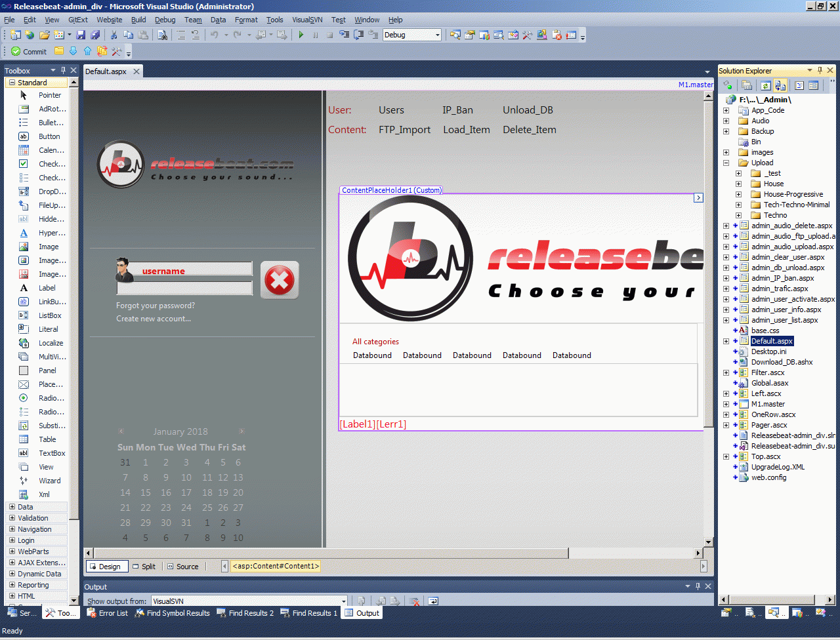Click the Nest Related Files icon
The image size is (840, 640).
(780, 85)
